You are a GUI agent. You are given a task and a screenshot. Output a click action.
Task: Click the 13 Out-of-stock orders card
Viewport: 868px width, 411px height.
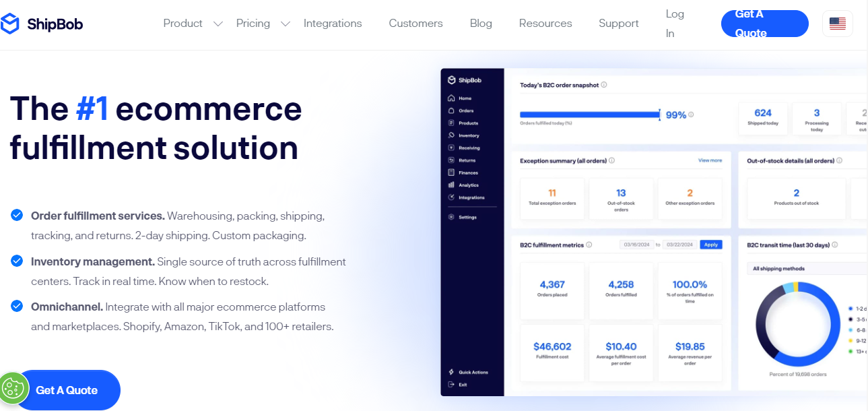pyautogui.click(x=621, y=199)
